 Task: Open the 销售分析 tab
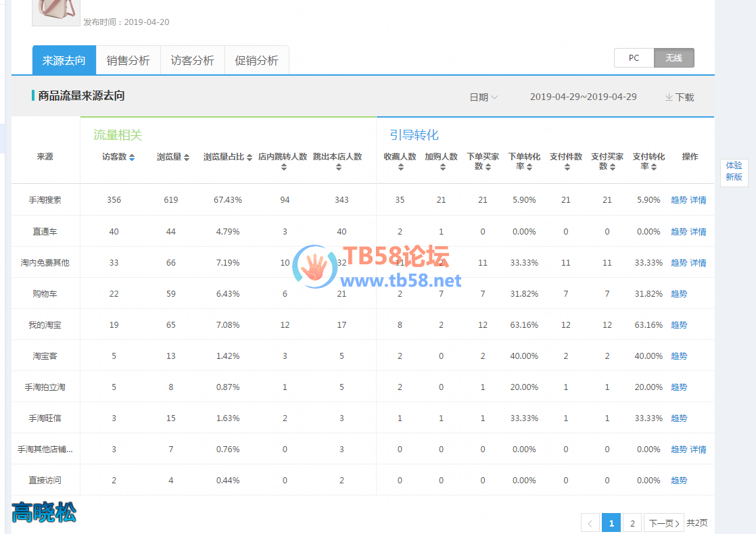click(128, 61)
